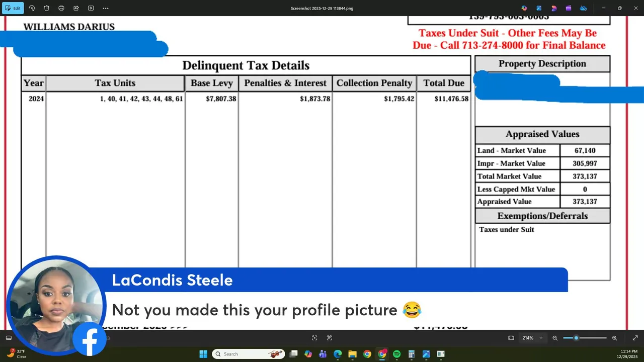The width and height of the screenshot is (644, 362).
Task: Click the Total Due amount $11,476.58
Action: (451, 99)
